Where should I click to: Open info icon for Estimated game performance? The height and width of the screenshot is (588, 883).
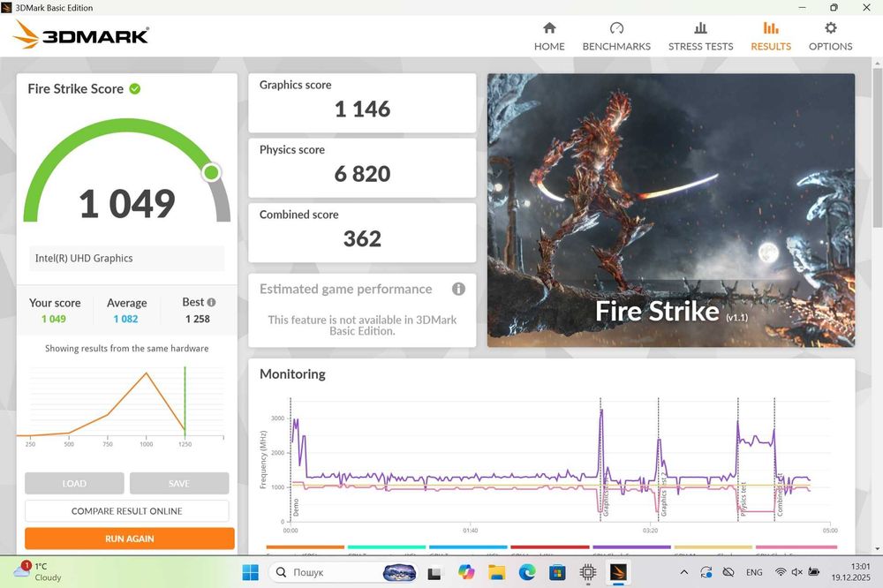click(x=458, y=289)
